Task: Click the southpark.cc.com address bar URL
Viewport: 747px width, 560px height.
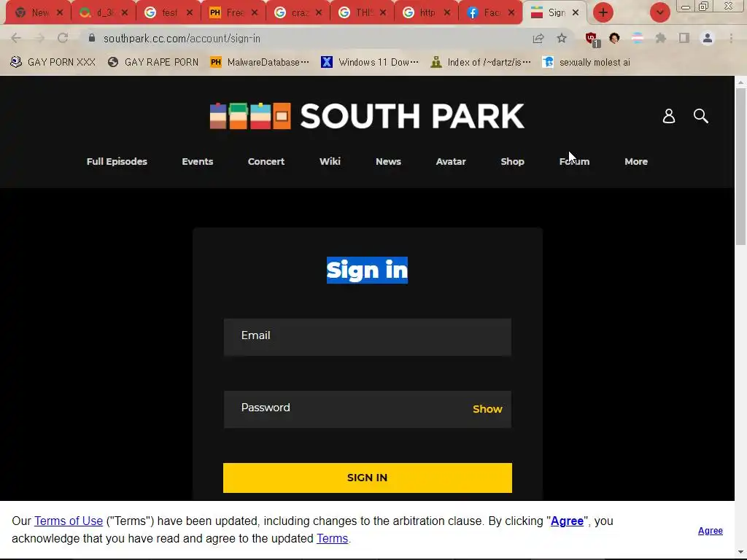Action: coord(182,39)
